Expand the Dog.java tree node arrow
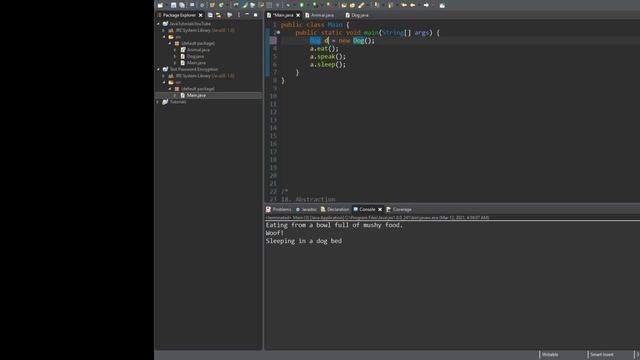The height and width of the screenshot is (360, 640). tap(176, 56)
